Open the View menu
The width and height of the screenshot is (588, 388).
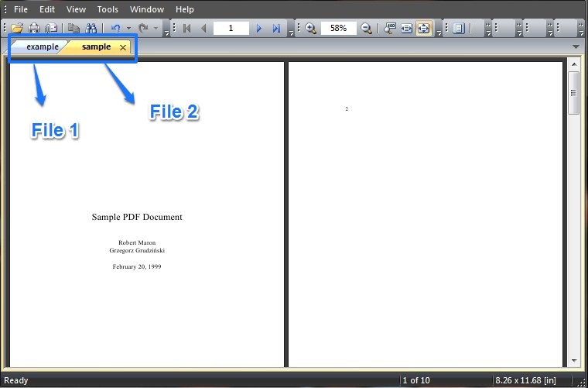tap(76, 9)
